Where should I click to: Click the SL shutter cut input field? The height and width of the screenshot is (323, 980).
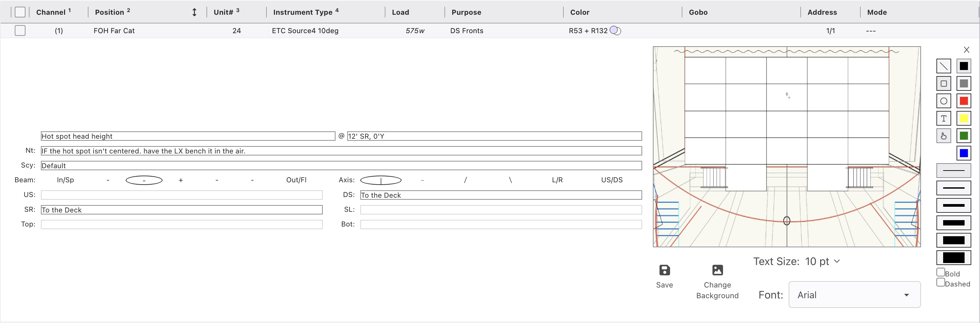pyautogui.click(x=501, y=210)
